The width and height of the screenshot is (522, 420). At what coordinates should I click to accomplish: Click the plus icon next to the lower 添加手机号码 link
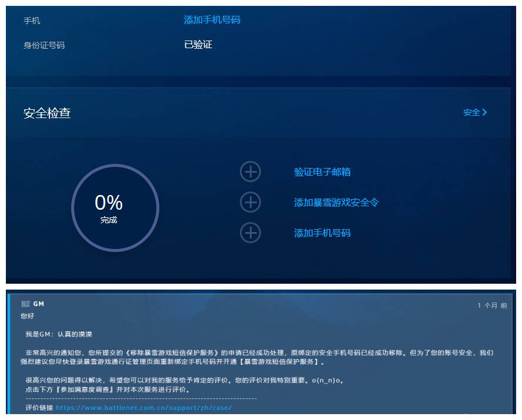click(x=250, y=233)
